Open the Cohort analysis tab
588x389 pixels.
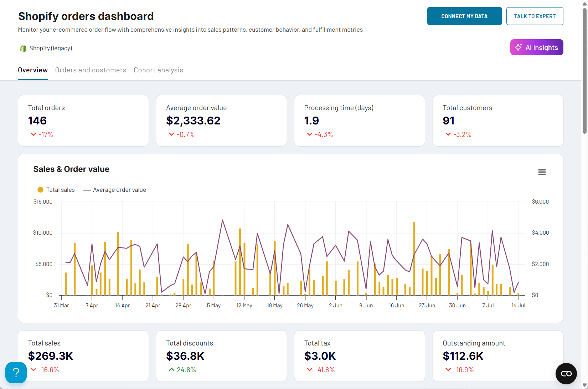point(158,70)
